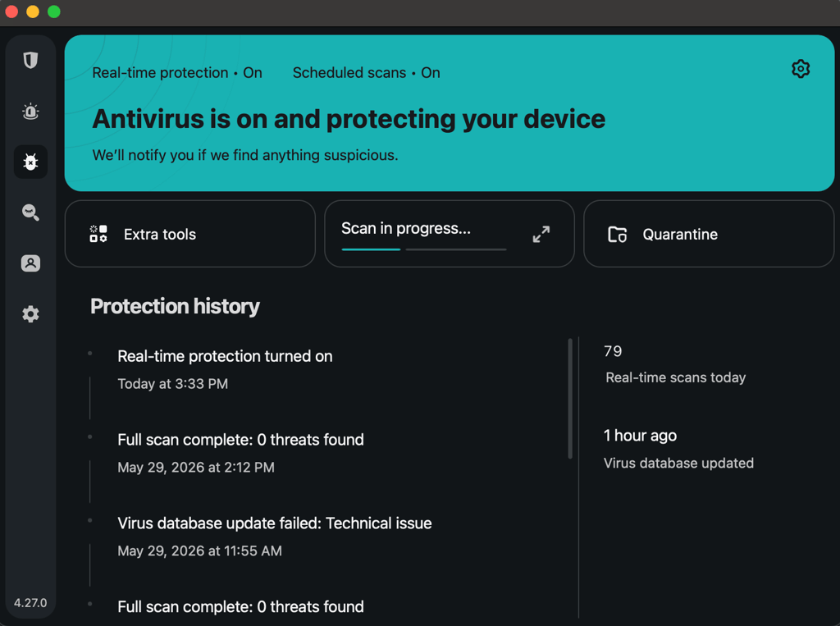The width and height of the screenshot is (840, 626).
Task: Open antivirus settings gear in teal banner
Action: tap(801, 69)
